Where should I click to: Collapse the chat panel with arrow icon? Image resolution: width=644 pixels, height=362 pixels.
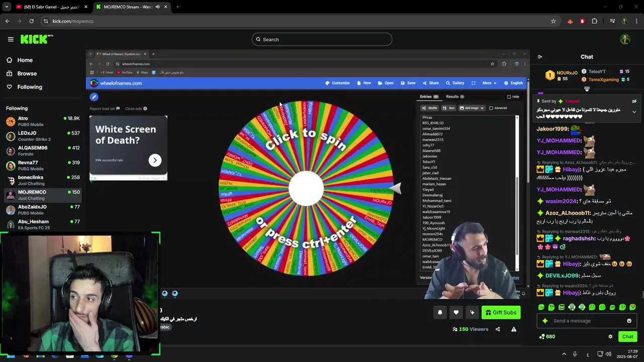coord(540,57)
